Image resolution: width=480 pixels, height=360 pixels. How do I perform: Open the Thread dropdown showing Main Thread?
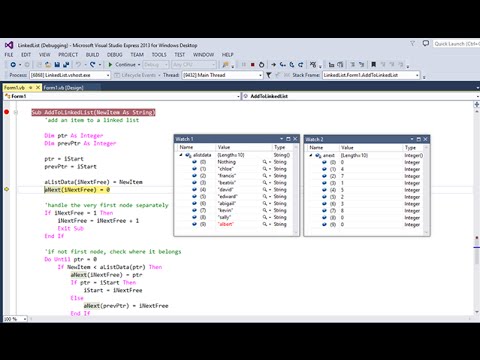(223, 75)
